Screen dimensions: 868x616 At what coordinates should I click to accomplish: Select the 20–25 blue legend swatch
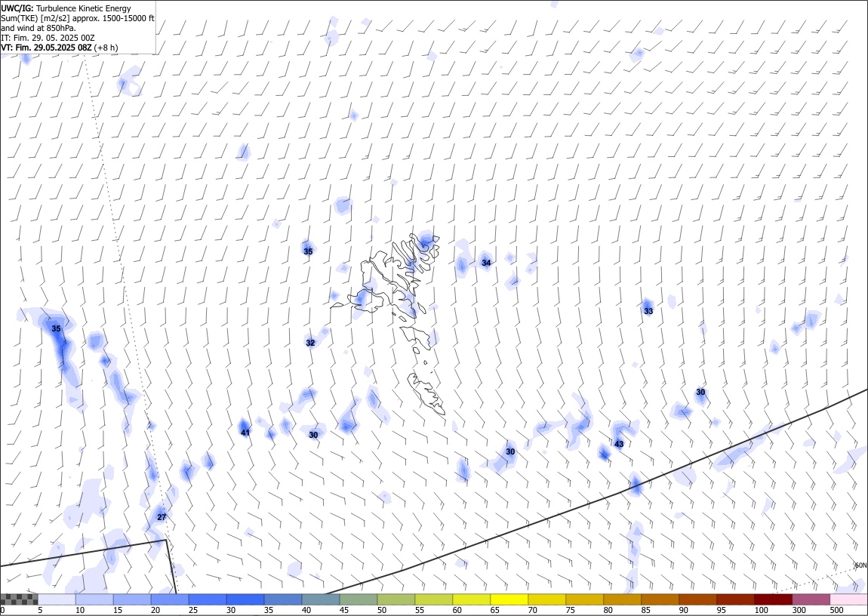coord(170,599)
